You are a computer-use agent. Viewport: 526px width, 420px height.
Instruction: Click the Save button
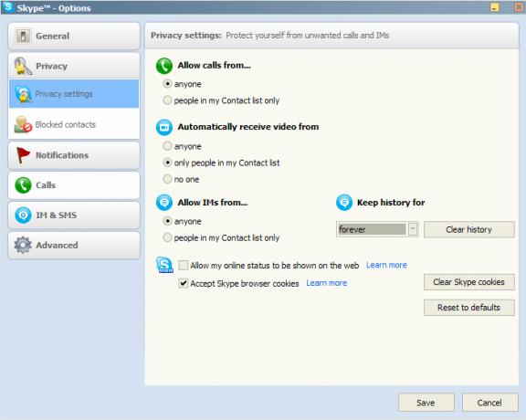[426, 403]
